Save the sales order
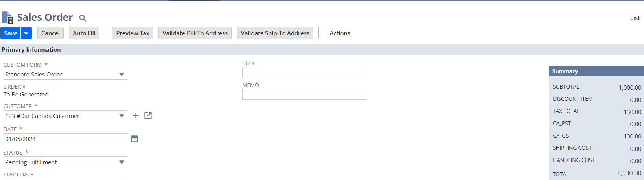 pyautogui.click(x=11, y=33)
